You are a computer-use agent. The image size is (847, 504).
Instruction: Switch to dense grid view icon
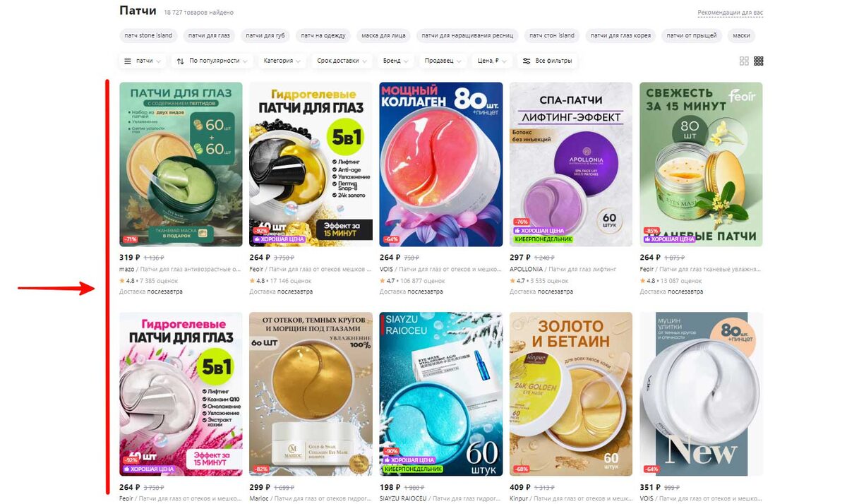759,61
